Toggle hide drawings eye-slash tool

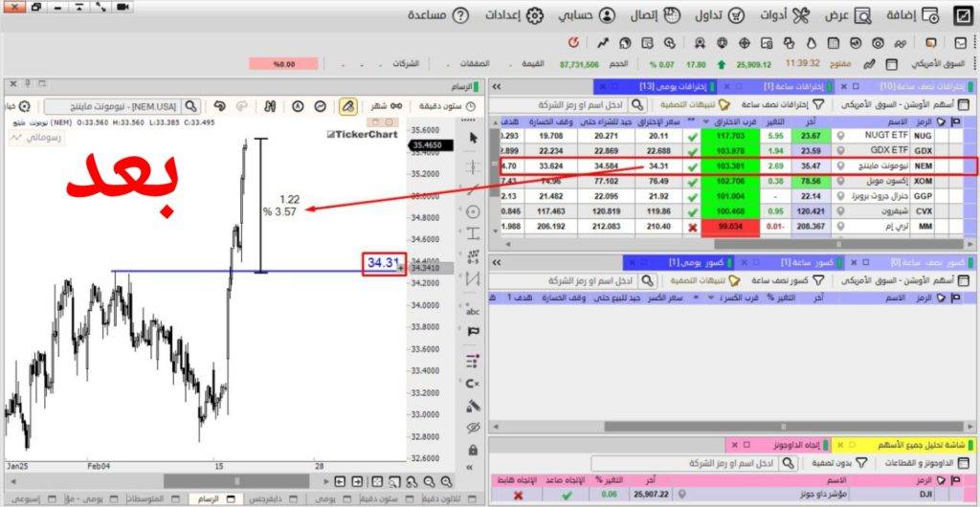(x=473, y=428)
